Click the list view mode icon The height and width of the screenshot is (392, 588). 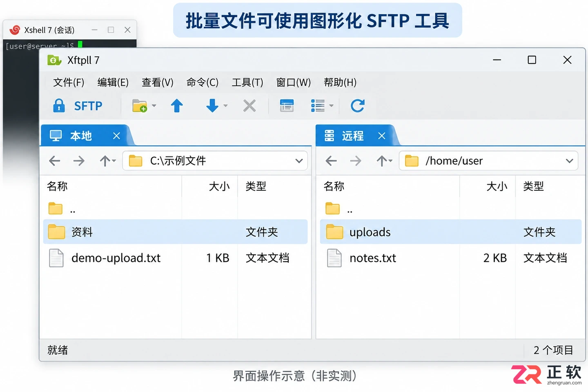(x=318, y=106)
